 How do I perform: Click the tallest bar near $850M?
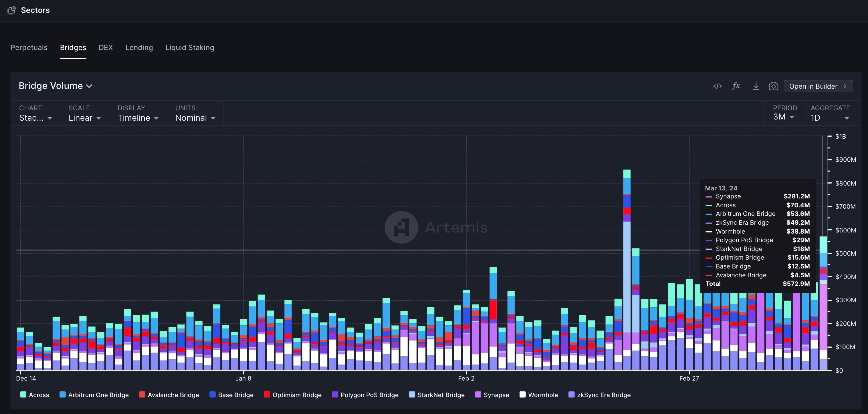627,270
